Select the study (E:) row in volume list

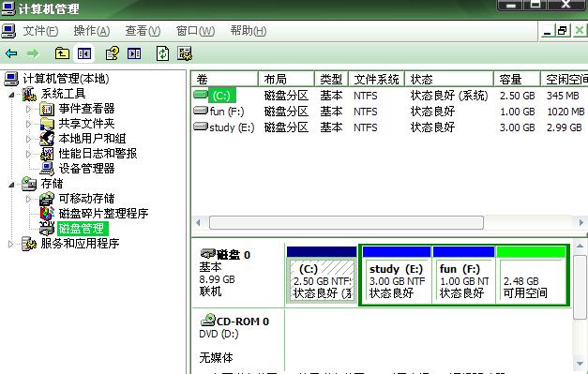tap(389, 127)
